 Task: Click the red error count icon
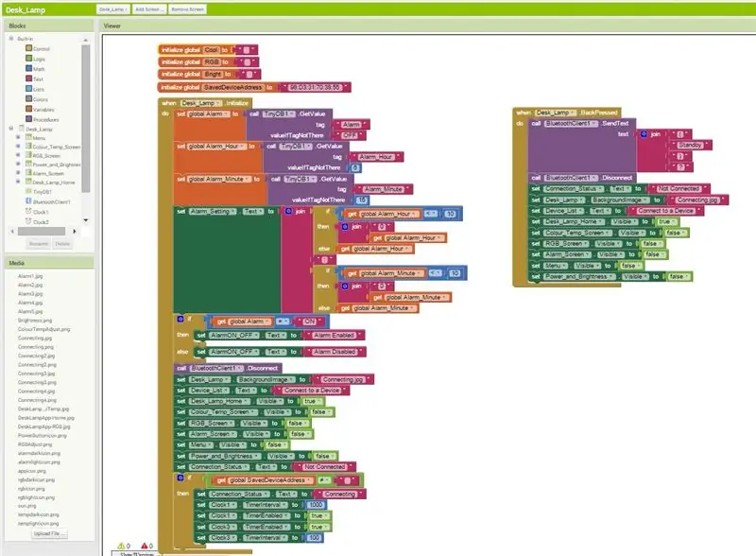click(144, 546)
